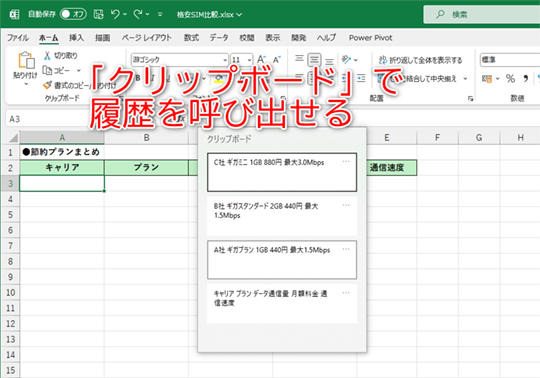Paste the キャリア プラン clipboard item
Image resolution: width=540 pixels, height=378 pixels.
coord(282,304)
